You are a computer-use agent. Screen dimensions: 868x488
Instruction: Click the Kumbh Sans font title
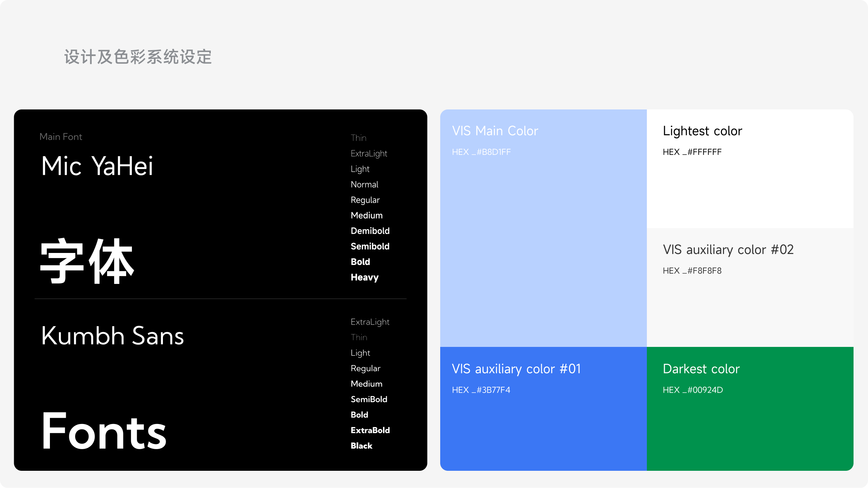click(112, 336)
